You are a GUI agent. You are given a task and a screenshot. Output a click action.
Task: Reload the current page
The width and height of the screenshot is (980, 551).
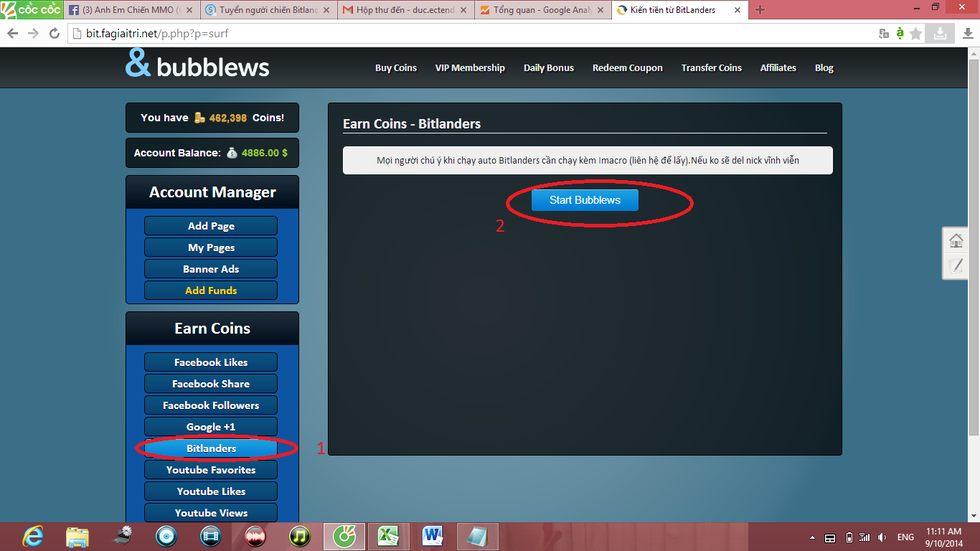pos(55,34)
